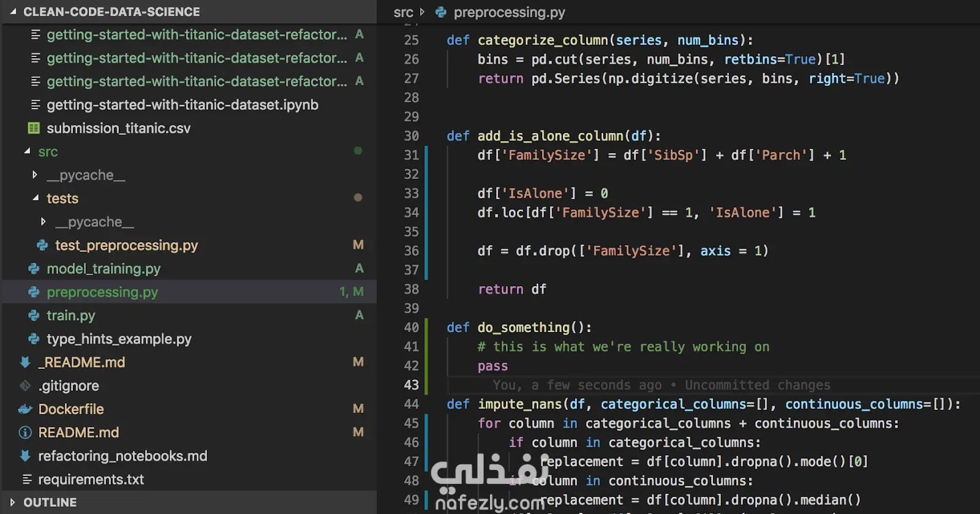Screen dimensions: 980x514
Task: Click Python icon of type_hints_example.py
Action: coord(34,339)
